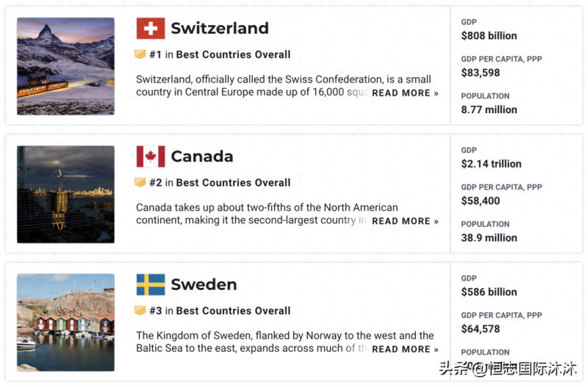Open the Sweden boathouses thumbnail

click(65, 322)
